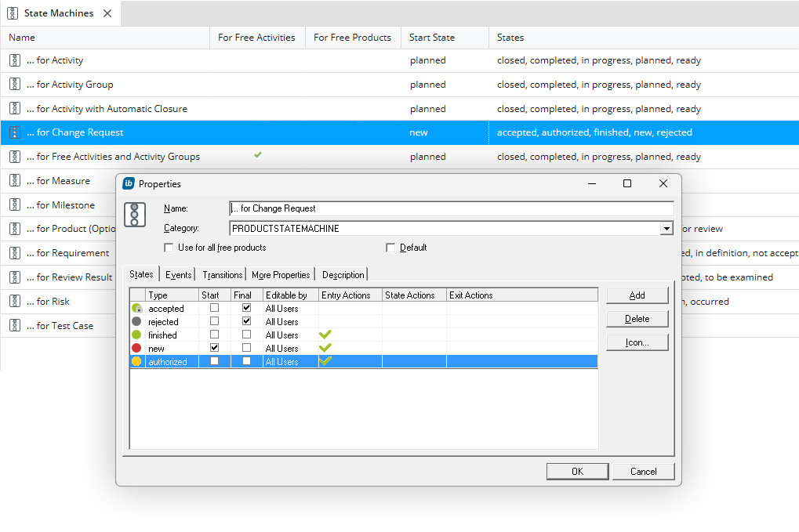The image size is (799, 532).
Task: Click the 'Editable by' column header
Action: coord(286,295)
